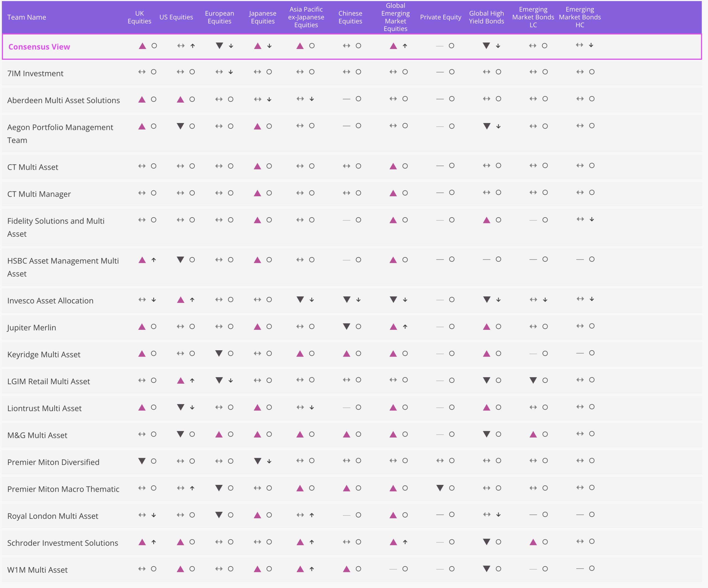Click Aegon US Equities underweight triangle

(180, 126)
